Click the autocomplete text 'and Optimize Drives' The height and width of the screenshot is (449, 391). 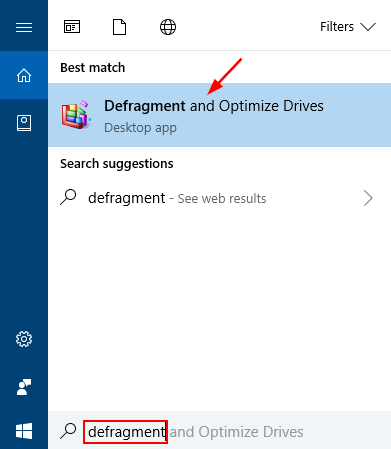236,432
